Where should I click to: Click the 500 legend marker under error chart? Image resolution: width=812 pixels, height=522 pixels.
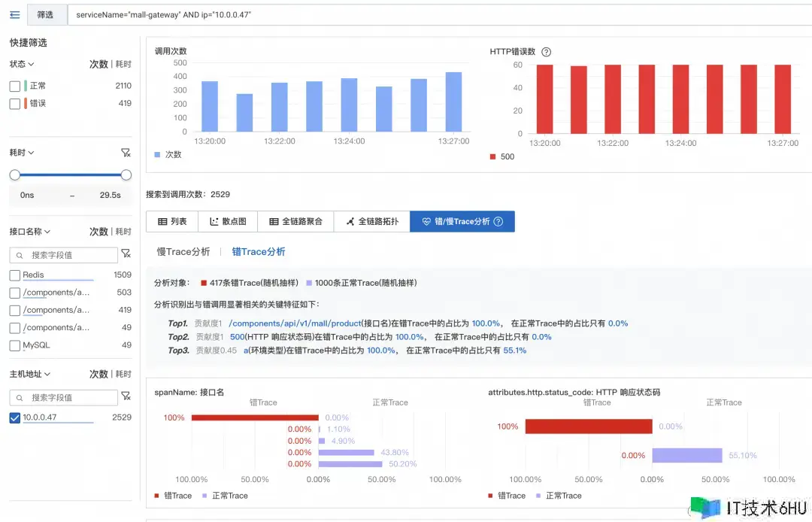point(492,156)
